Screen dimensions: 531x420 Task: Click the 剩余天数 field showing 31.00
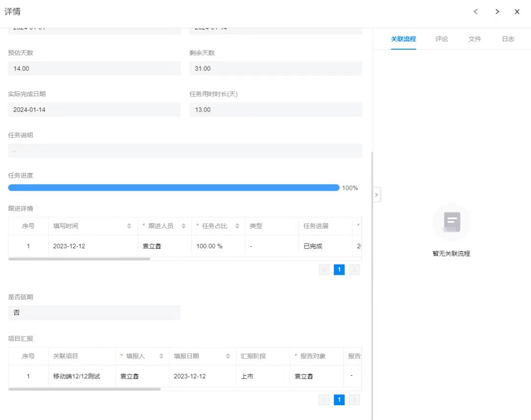coord(276,68)
